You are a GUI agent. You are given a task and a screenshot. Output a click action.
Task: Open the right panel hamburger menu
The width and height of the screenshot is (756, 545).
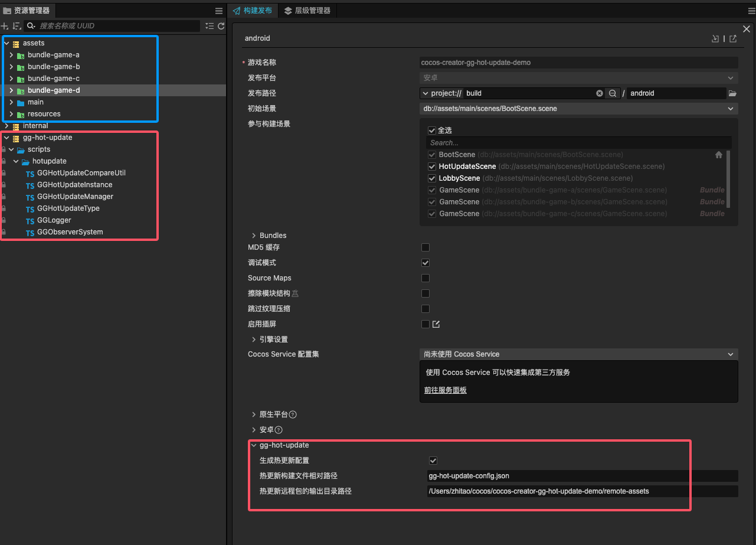click(751, 11)
